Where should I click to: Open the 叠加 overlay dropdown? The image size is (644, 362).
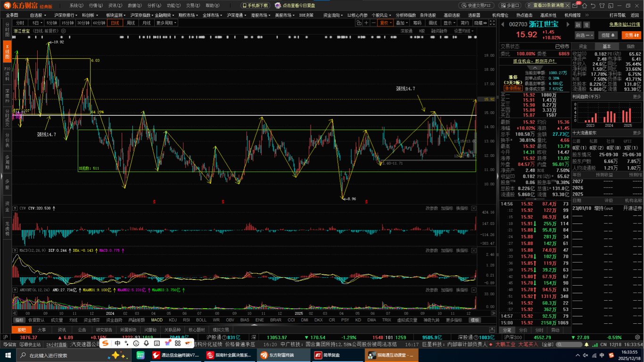[401, 23]
